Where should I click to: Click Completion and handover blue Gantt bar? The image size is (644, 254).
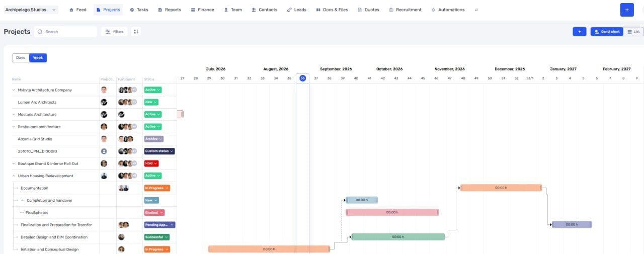pyautogui.click(x=362, y=200)
